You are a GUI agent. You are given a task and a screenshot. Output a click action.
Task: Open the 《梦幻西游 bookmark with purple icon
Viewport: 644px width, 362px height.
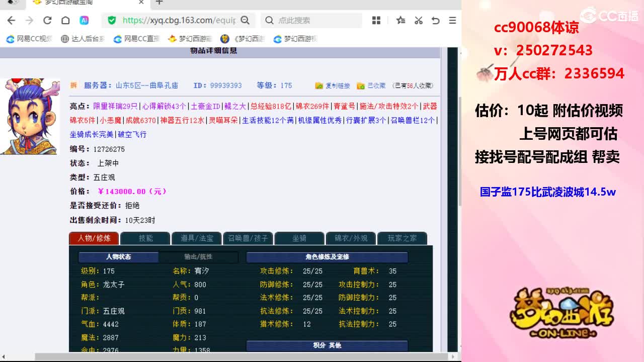tap(243, 39)
